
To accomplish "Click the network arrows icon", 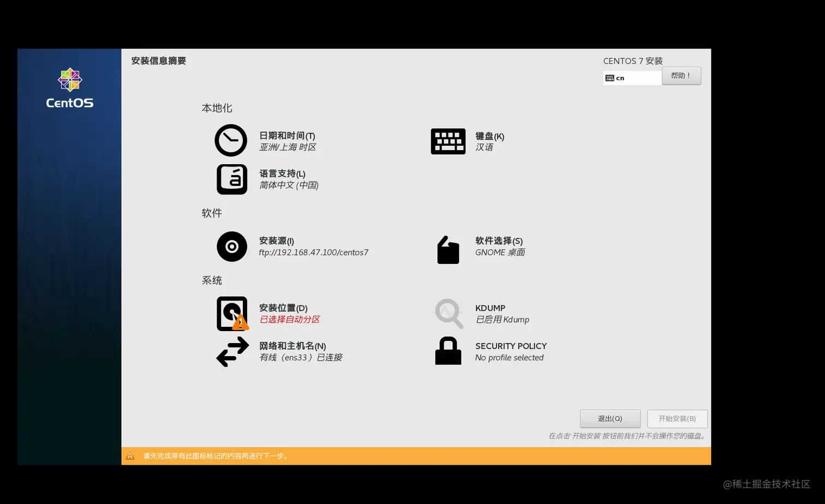I will click(x=233, y=352).
